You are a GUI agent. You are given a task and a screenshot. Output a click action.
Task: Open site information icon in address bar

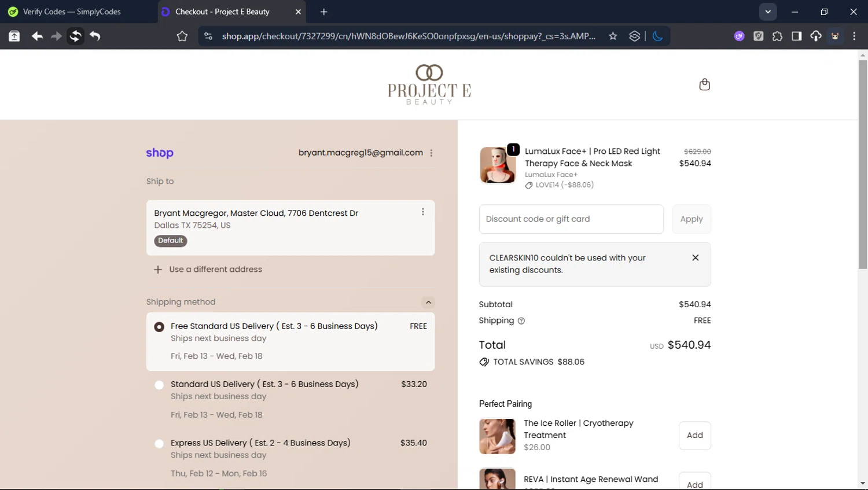click(x=208, y=36)
